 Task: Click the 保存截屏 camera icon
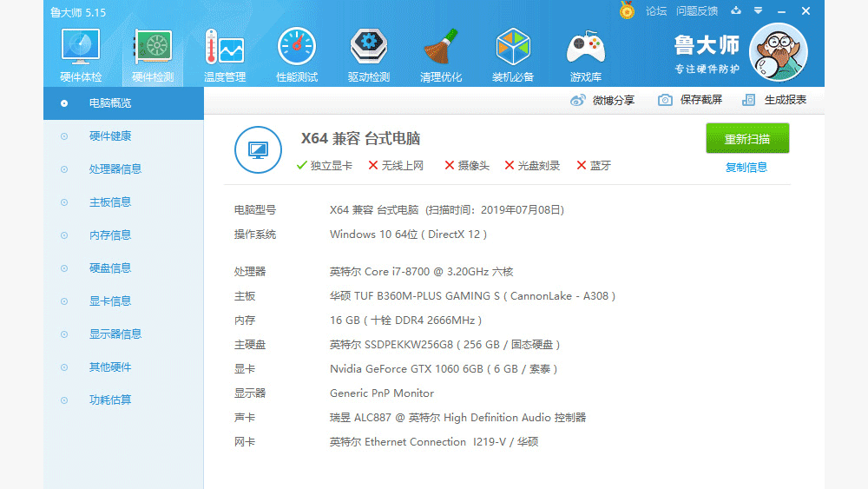coord(665,100)
